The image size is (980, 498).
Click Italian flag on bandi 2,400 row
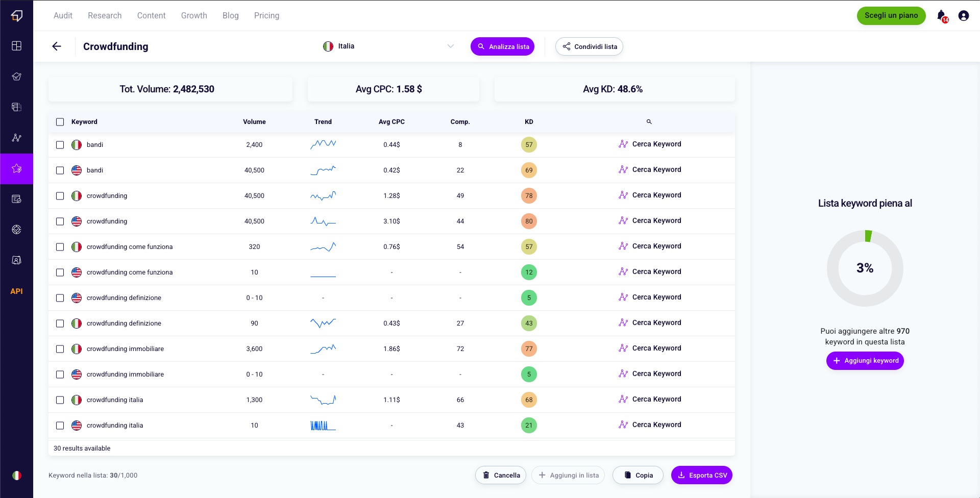(x=77, y=145)
